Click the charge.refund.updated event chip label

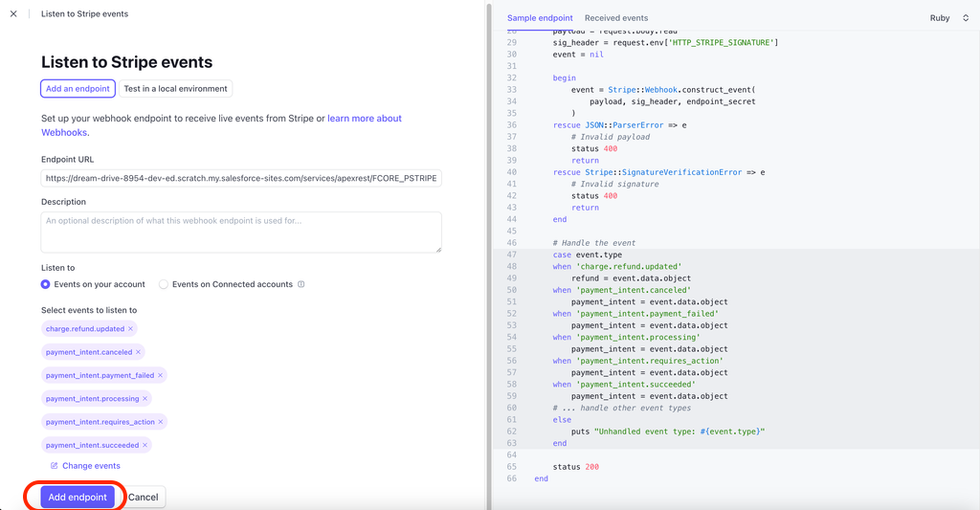pos(85,329)
